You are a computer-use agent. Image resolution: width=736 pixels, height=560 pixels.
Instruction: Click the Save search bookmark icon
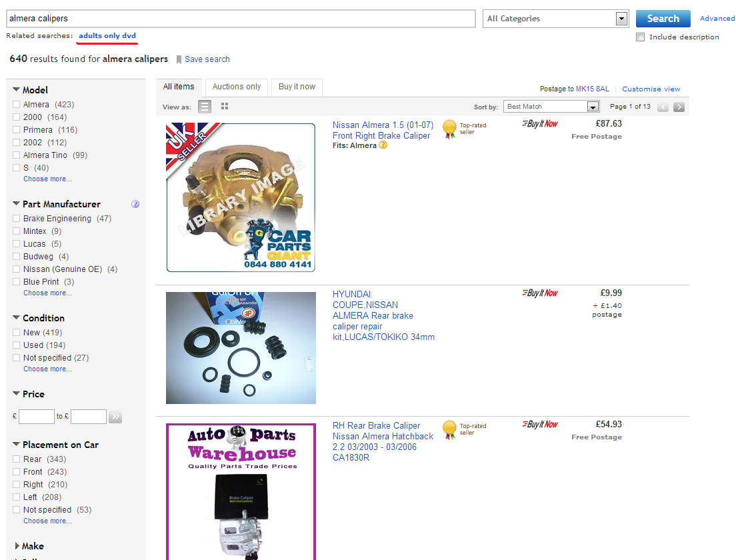tap(179, 59)
